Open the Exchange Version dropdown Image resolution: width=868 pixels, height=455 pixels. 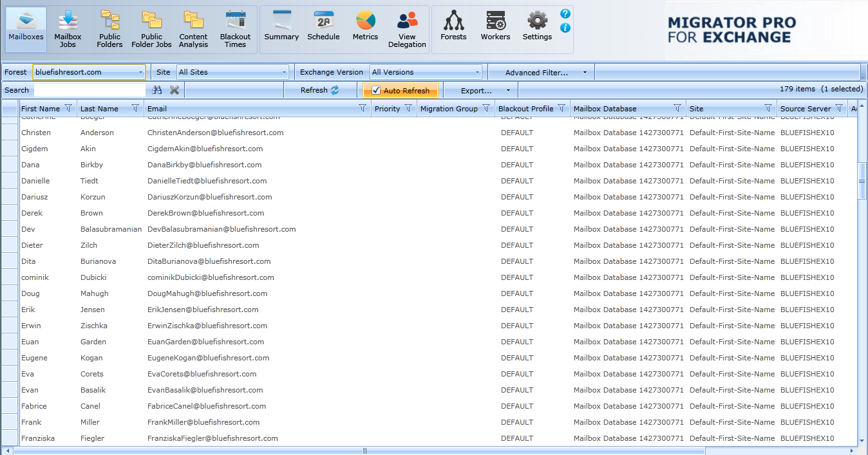tap(477, 72)
